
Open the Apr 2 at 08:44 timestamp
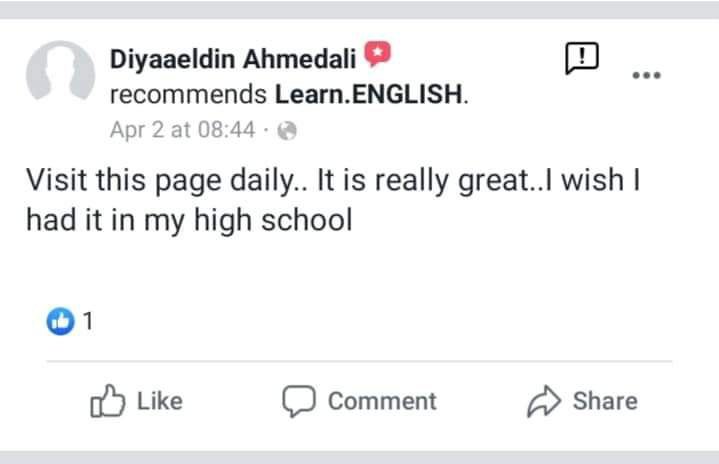click(x=182, y=130)
